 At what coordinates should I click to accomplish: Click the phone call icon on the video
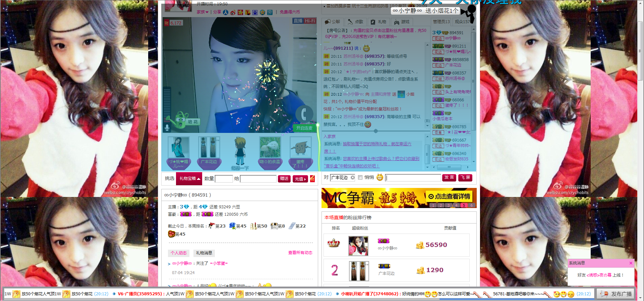click(304, 114)
